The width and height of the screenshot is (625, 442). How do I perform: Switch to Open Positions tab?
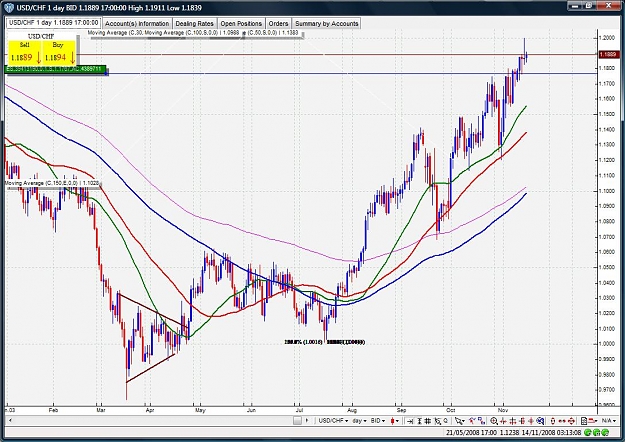(241, 24)
